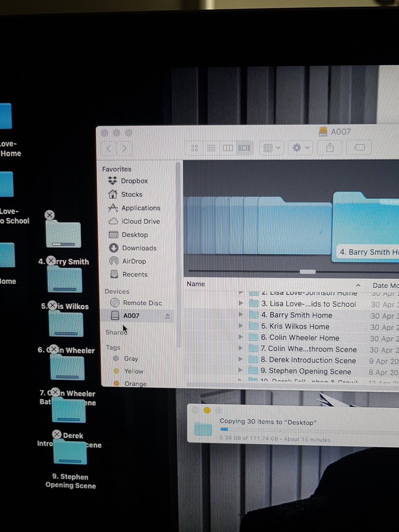Screen dimensions: 399x532
Task: Open Applications from the sidebar
Action: tap(141, 208)
